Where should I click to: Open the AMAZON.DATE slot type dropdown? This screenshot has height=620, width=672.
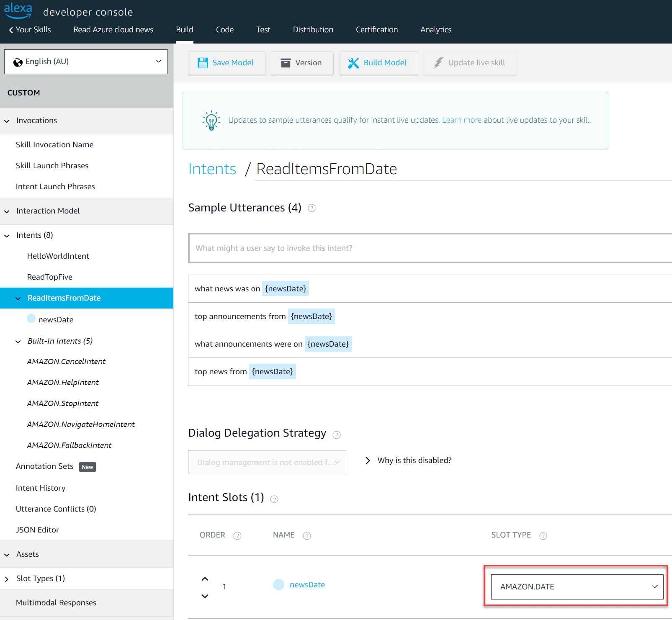577,587
